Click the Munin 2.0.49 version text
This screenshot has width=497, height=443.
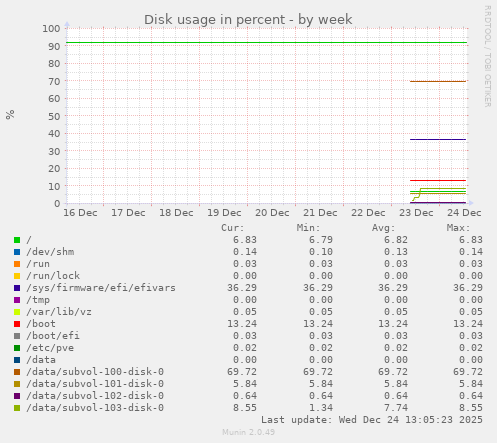click(x=248, y=432)
